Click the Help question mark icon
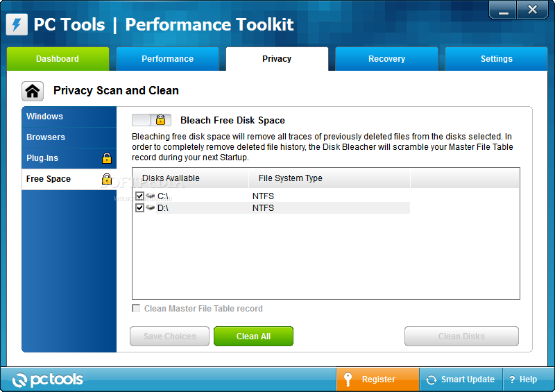 pos(512,380)
